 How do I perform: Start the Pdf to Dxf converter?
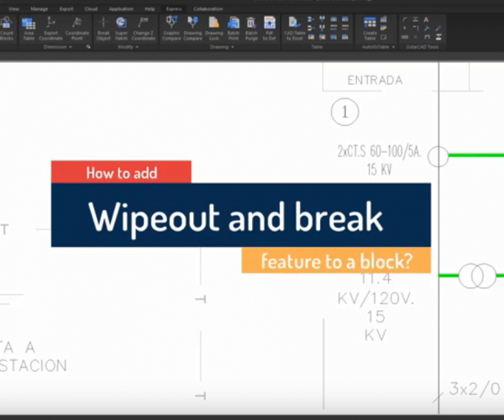point(270,29)
